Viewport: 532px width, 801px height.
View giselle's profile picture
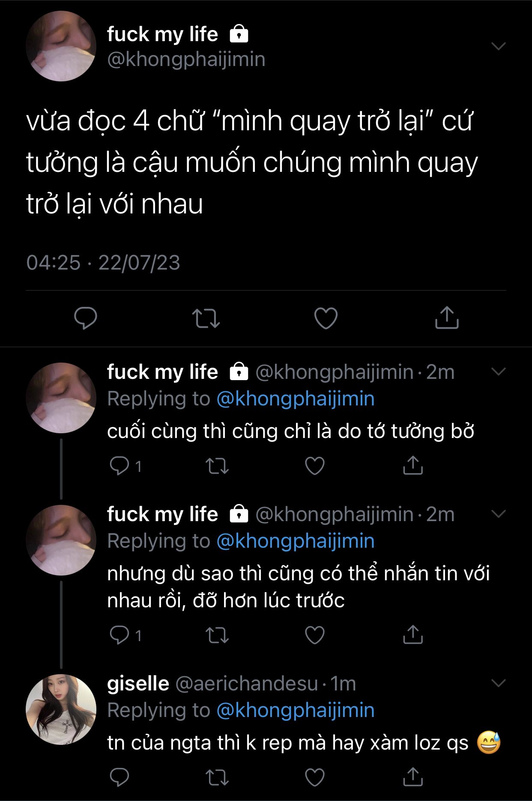[x=61, y=709]
